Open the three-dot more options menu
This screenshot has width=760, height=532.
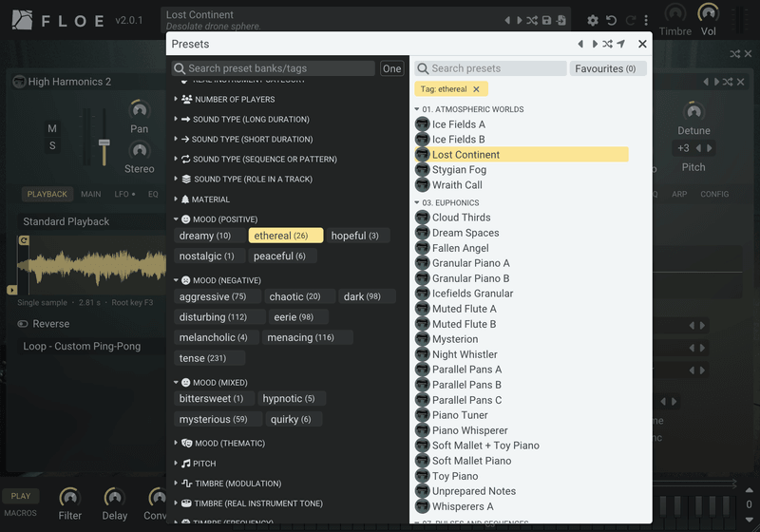click(x=646, y=20)
